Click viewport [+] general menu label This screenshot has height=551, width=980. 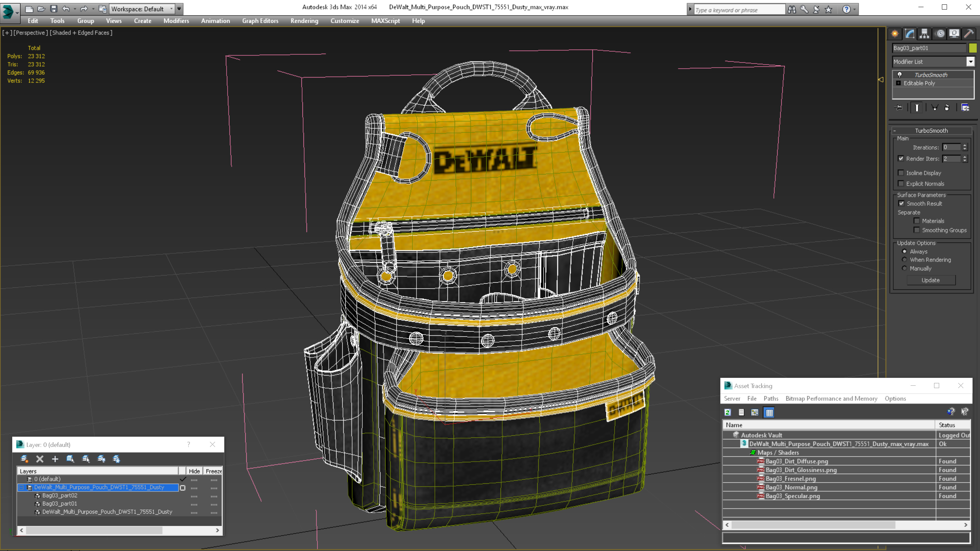pos(7,33)
